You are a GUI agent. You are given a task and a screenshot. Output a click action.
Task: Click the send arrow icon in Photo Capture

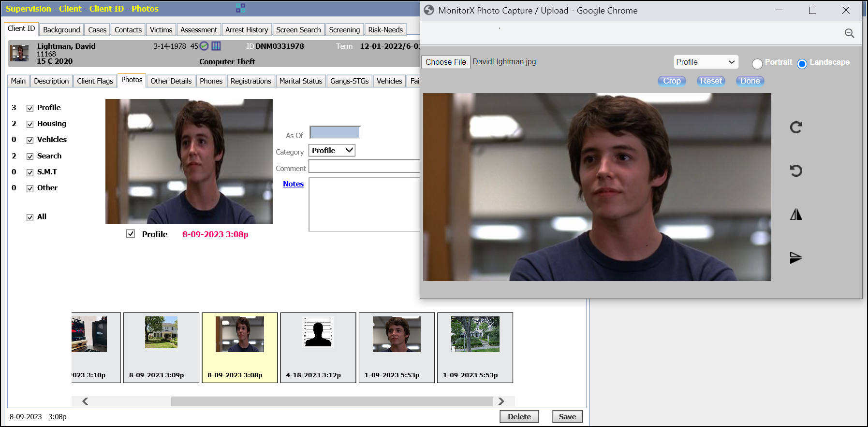tap(796, 257)
